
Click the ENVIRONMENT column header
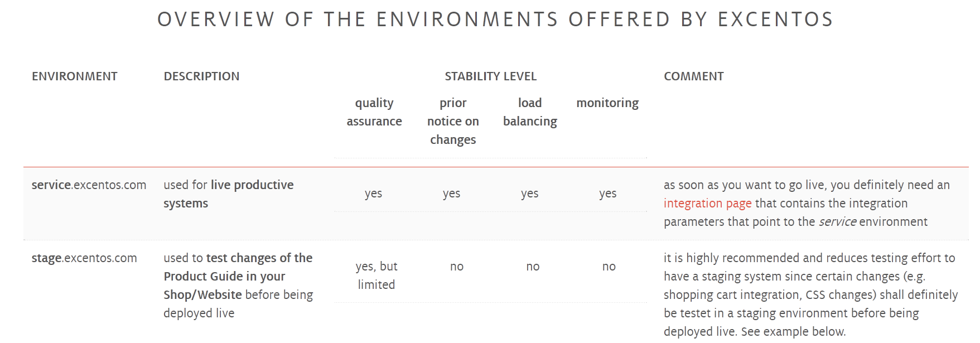coord(75,76)
